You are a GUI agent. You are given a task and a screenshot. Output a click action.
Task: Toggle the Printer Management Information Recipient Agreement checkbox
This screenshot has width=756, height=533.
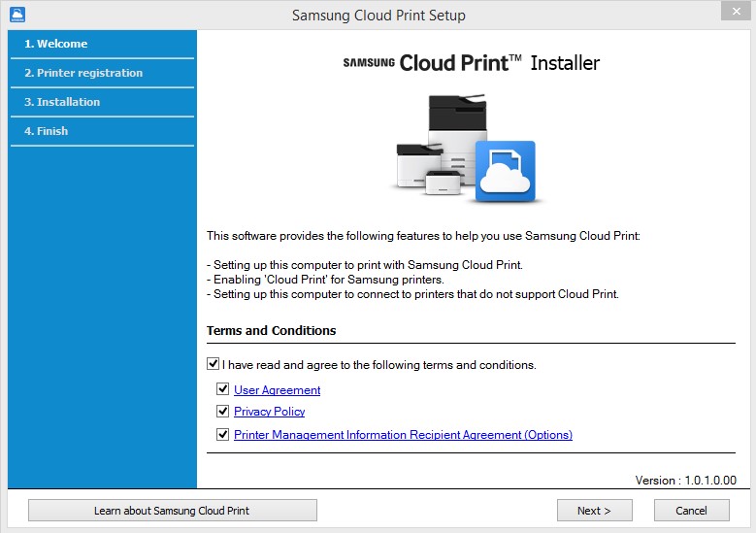click(222, 434)
